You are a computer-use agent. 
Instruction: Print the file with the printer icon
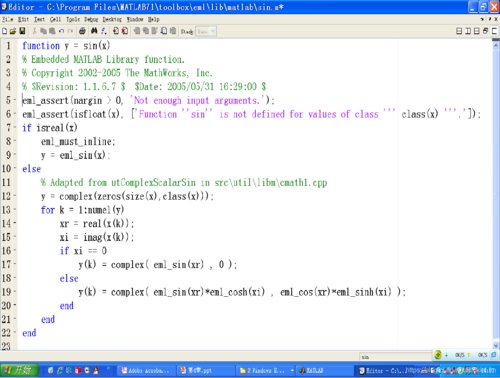coord(82,31)
